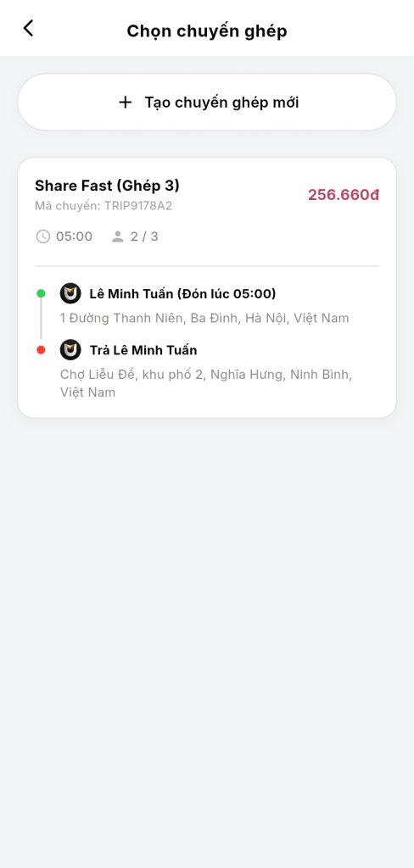Click the 2 / 3 seat count
Image resolution: width=414 pixels, height=868 pixels.
[x=144, y=237]
